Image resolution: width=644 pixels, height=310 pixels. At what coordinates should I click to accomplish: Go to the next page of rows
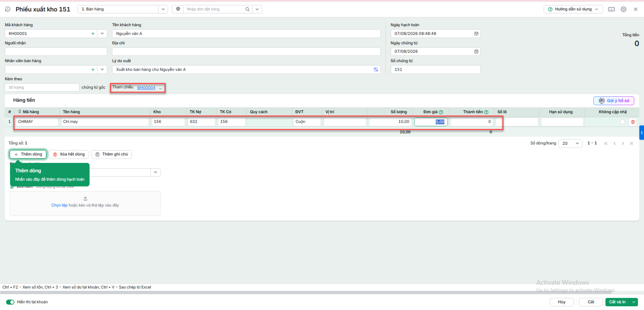(x=623, y=143)
